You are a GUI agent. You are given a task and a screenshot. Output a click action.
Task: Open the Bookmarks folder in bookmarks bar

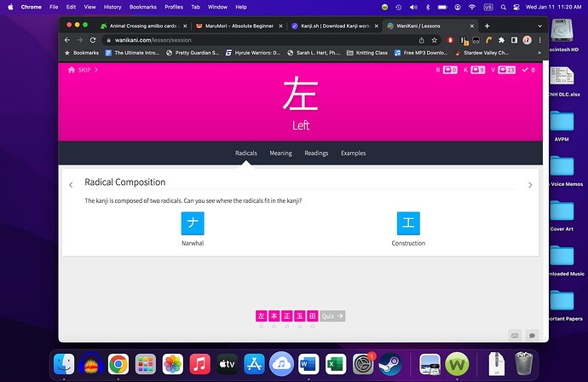pos(82,53)
